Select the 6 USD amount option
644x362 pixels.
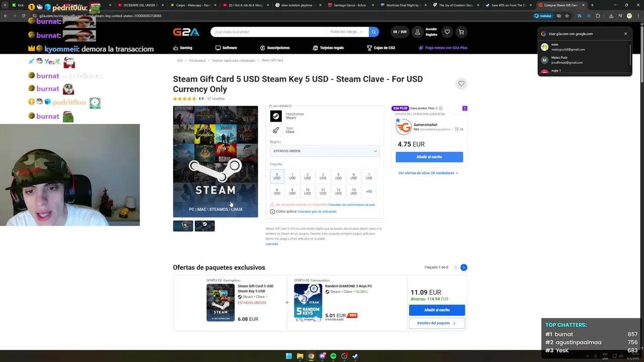click(354, 176)
